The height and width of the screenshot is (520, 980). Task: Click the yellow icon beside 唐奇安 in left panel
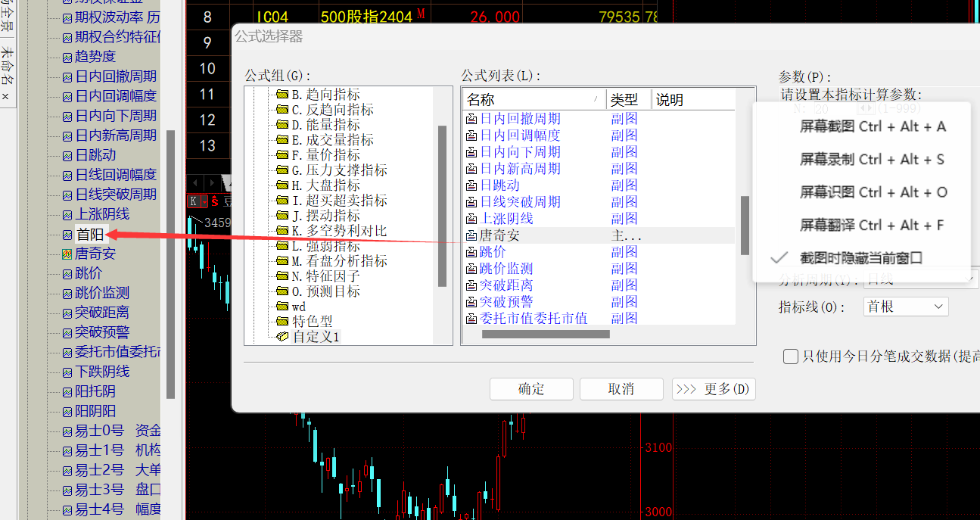pos(67,254)
